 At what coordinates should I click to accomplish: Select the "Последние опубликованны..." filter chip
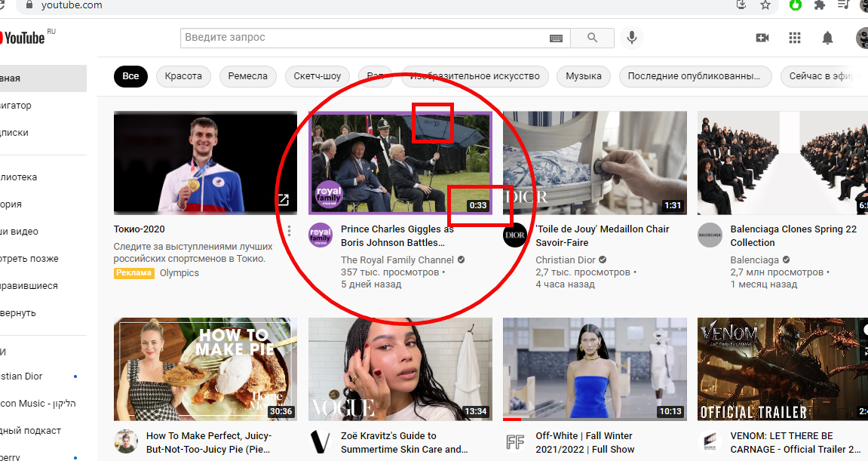coord(695,76)
